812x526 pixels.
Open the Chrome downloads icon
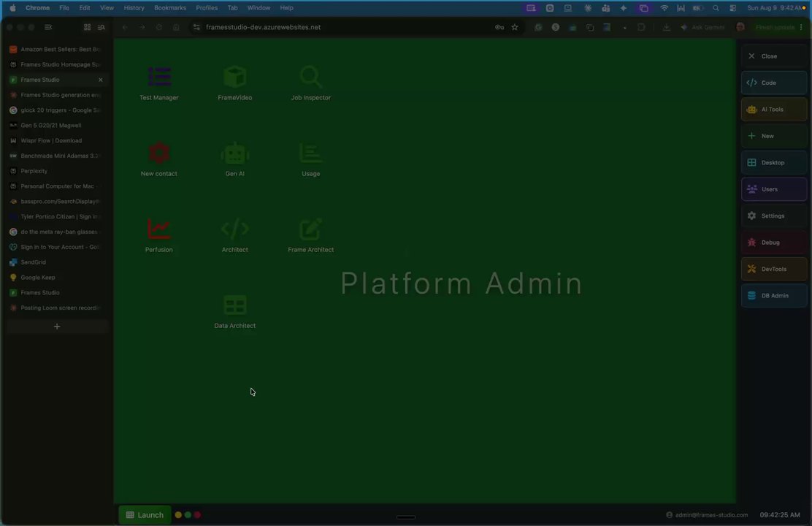pyautogui.click(x=667, y=27)
